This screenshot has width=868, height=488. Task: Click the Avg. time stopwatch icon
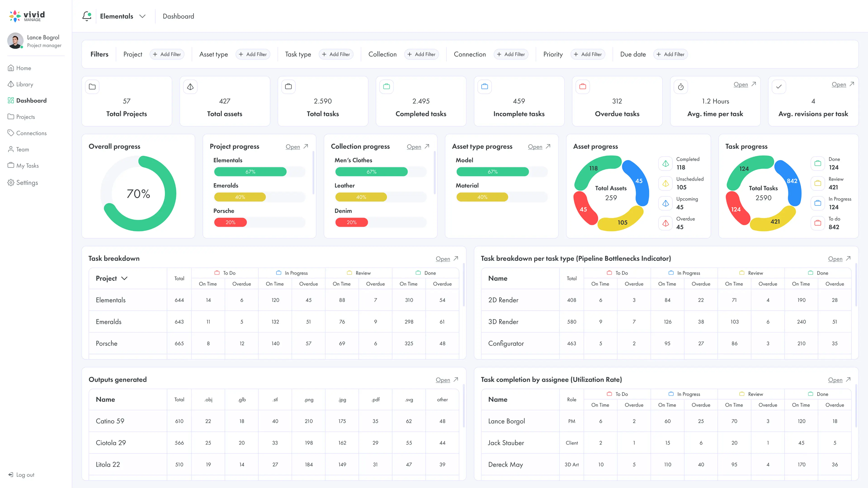click(x=681, y=87)
